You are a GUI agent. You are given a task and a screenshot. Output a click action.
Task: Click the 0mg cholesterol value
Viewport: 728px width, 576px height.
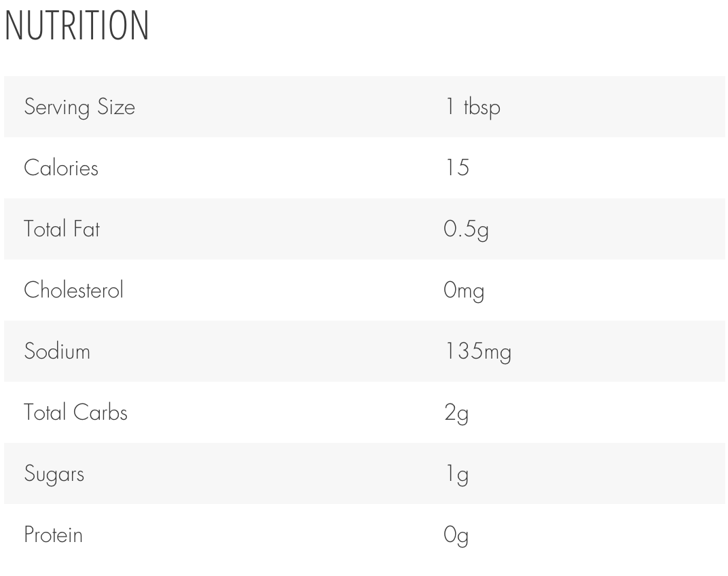pos(464,291)
